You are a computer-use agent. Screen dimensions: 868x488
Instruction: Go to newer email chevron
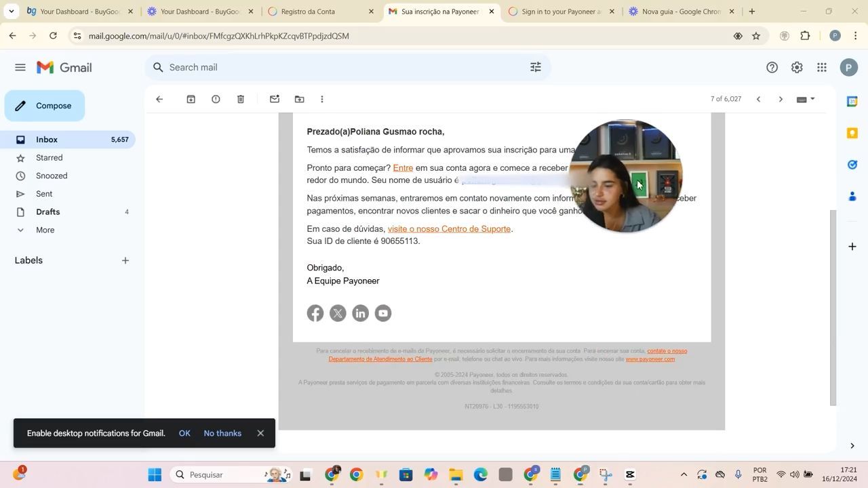coord(758,99)
